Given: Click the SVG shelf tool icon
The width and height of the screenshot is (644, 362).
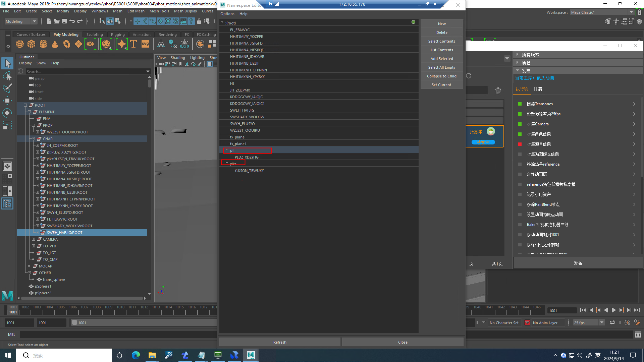Looking at the screenshot, I should pos(145,44).
